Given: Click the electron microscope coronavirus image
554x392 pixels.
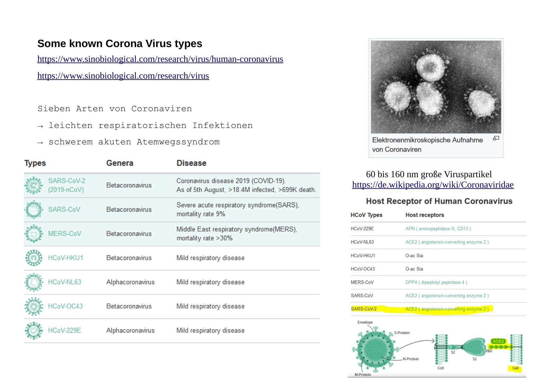Looking at the screenshot, I should (x=436, y=87).
